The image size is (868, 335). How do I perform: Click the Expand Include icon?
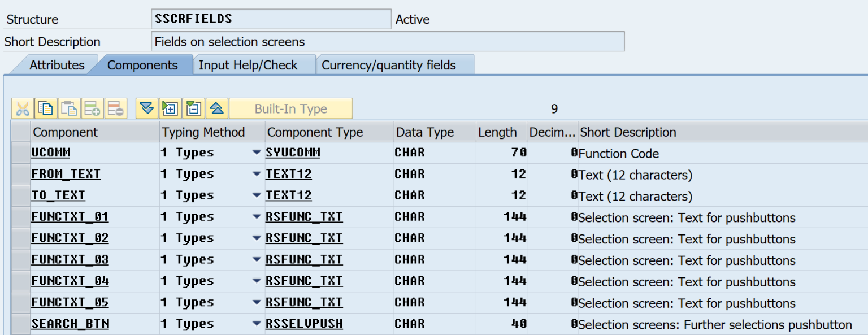(x=170, y=108)
